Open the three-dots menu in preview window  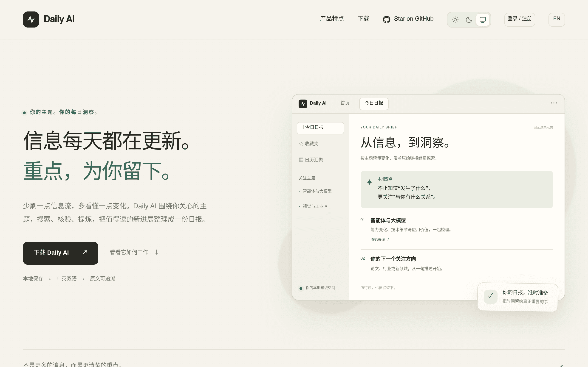pos(554,103)
